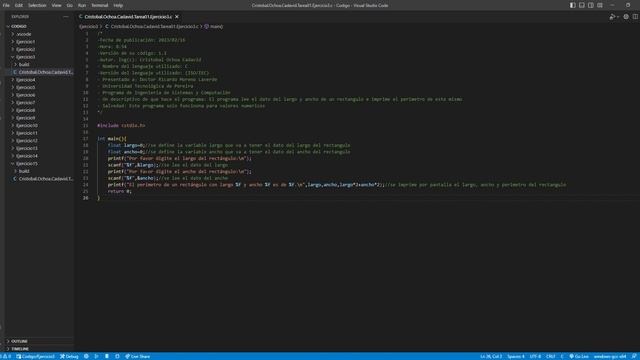Screen dimensions: 640x360
Task: Open the Edit menu
Action: pyautogui.click(x=19, y=5)
